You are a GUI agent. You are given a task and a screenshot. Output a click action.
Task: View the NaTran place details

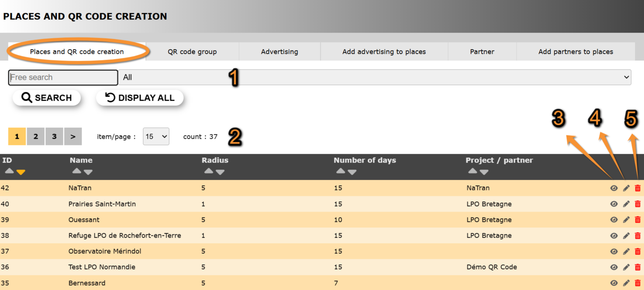[x=614, y=188]
